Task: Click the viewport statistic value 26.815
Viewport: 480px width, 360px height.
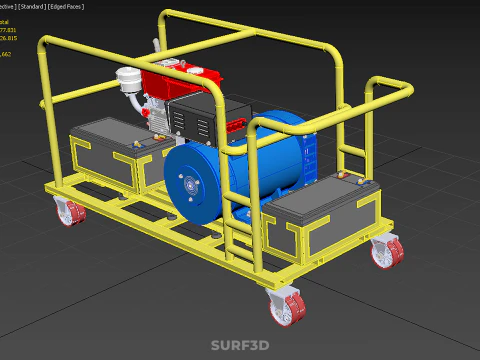Action: click(x=8, y=38)
